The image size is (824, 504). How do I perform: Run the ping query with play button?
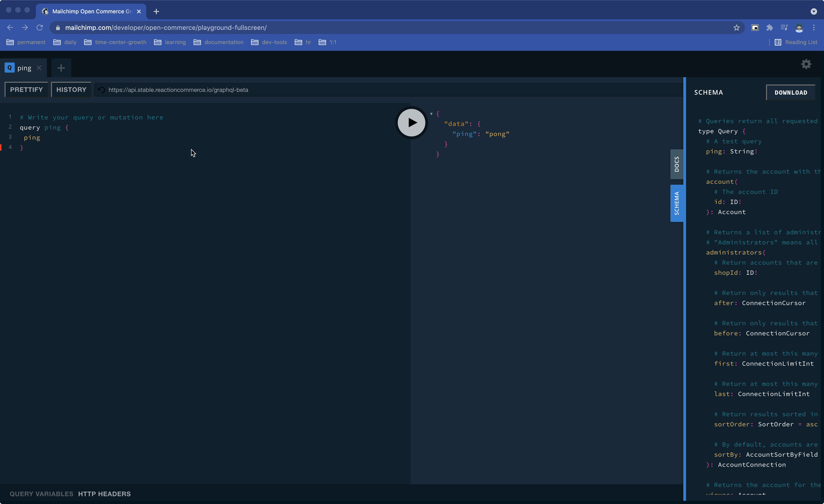pyautogui.click(x=411, y=123)
